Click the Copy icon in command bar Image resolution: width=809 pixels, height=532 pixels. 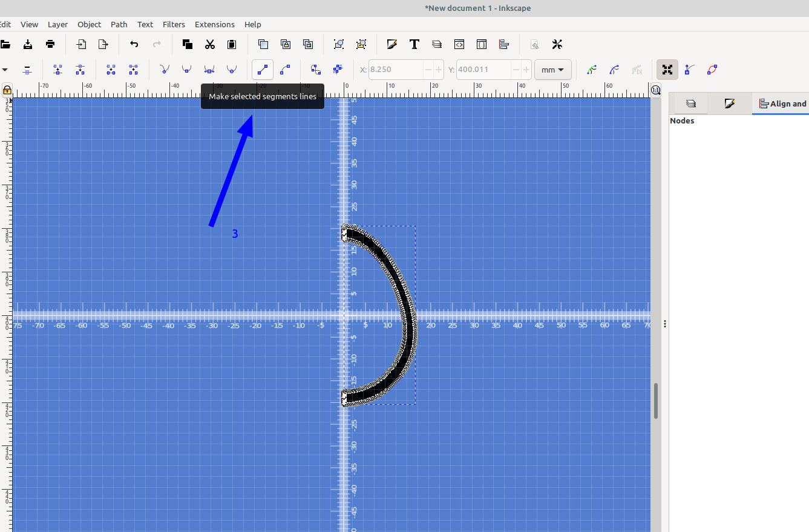188,44
